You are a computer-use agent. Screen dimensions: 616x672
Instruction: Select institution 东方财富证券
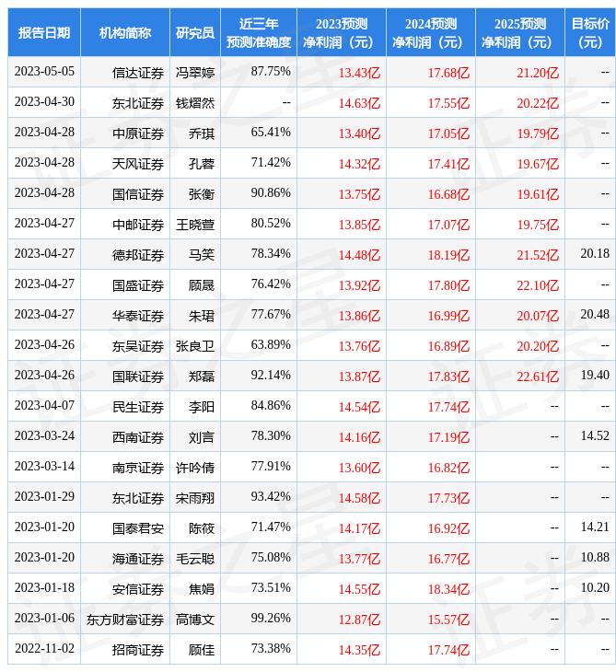(125, 620)
